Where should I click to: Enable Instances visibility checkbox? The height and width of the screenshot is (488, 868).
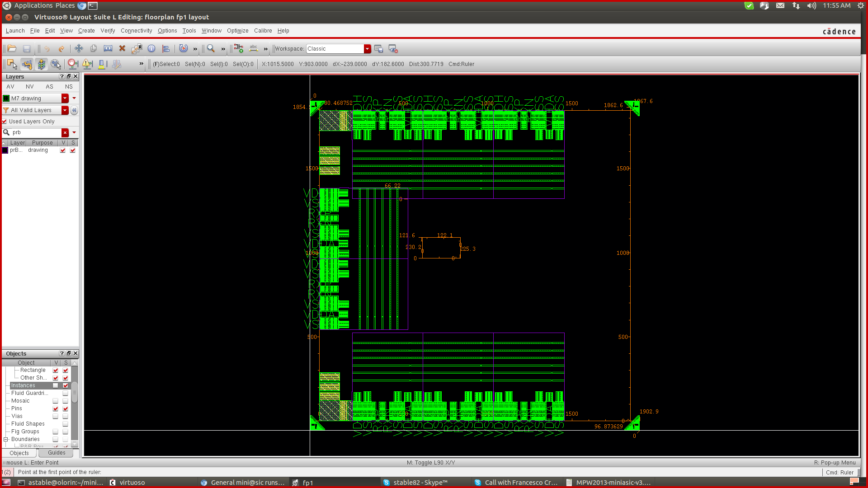(56, 385)
